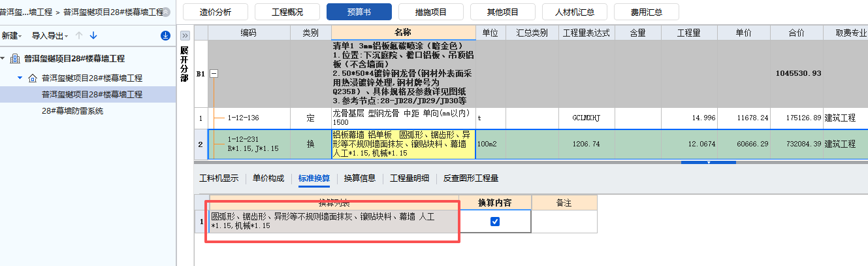Image resolution: width=868 pixels, height=266 pixels.
Task: Click the name cell starting 铝板幕墙 铝单板
Action: (404, 144)
